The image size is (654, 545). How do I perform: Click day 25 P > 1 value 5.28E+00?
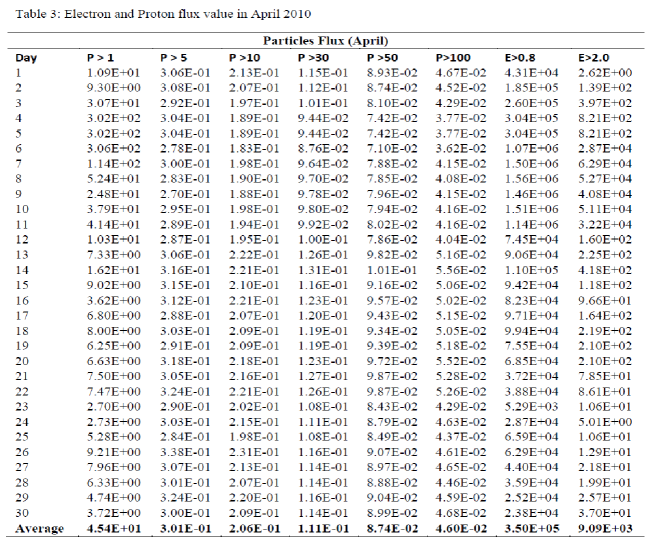(113, 437)
